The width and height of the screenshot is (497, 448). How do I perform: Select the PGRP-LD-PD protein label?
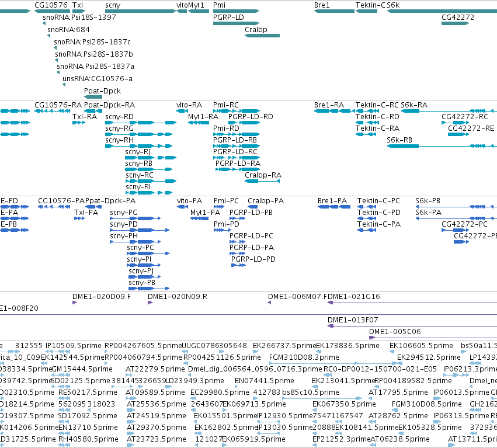click(x=253, y=259)
